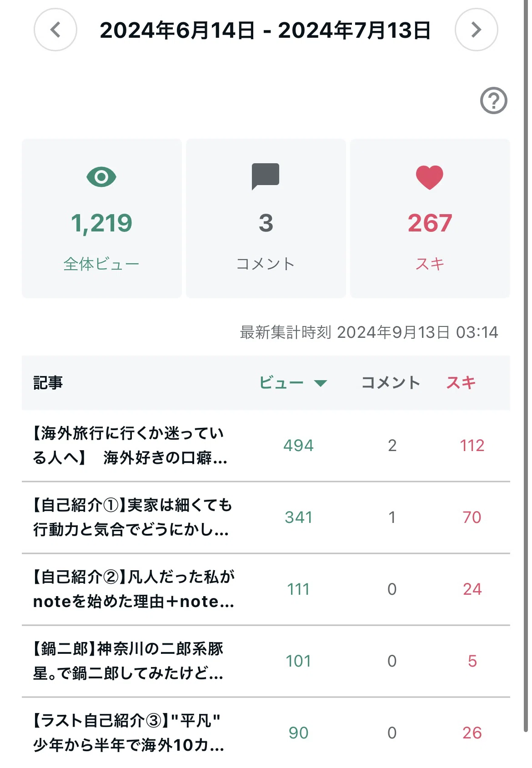Toggle sort arrow next to ビュー
This screenshot has height=768, width=532.
coord(321,383)
